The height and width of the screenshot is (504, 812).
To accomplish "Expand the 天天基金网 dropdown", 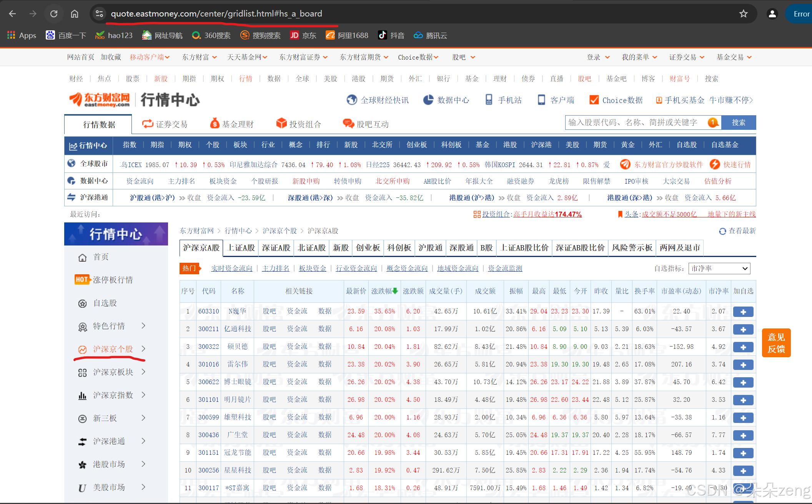I will click(x=248, y=57).
